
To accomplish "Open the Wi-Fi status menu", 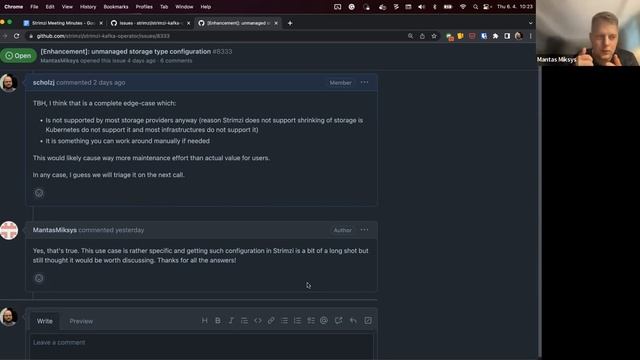I will point(463,7).
